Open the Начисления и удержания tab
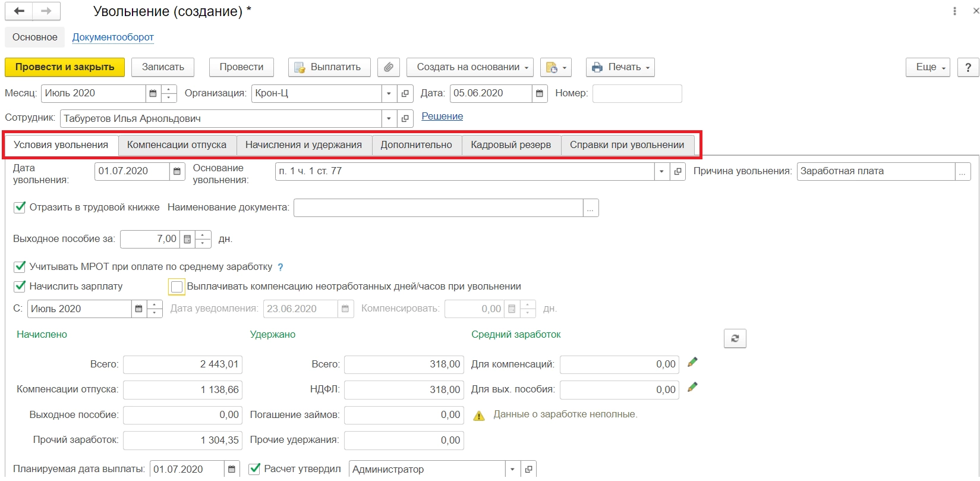The height and width of the screenshot is (481, 980). click(304, 145)
